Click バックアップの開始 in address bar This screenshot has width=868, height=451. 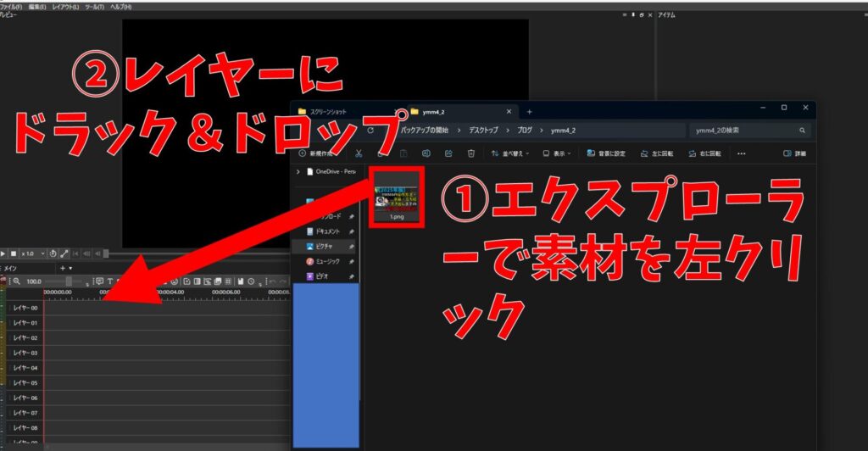[424, 131]
